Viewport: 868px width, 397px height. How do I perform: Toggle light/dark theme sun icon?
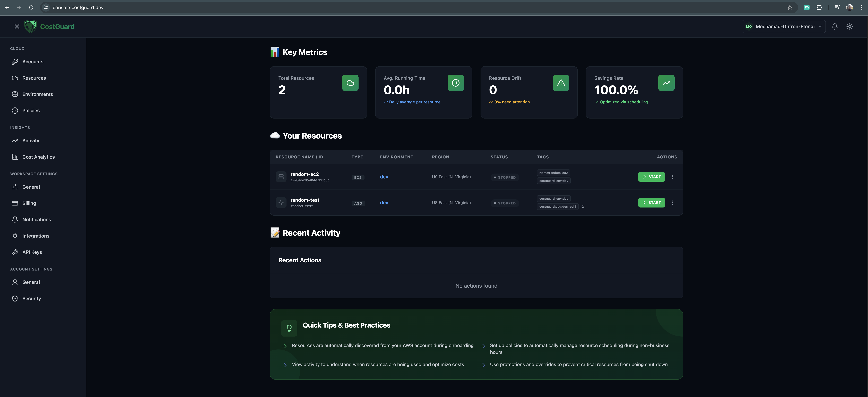tap(849, 27)
